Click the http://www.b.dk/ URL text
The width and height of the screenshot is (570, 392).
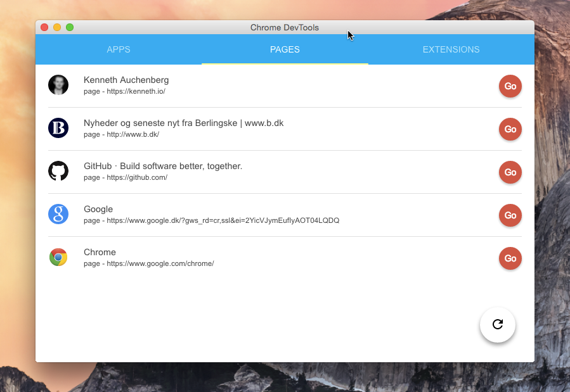(x=133, y=134)
